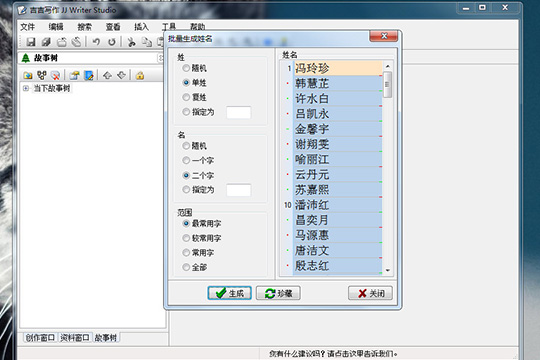Click the Save floppy disk icon
This screenshot has width=540, height=360.
(x=31, y=42)
